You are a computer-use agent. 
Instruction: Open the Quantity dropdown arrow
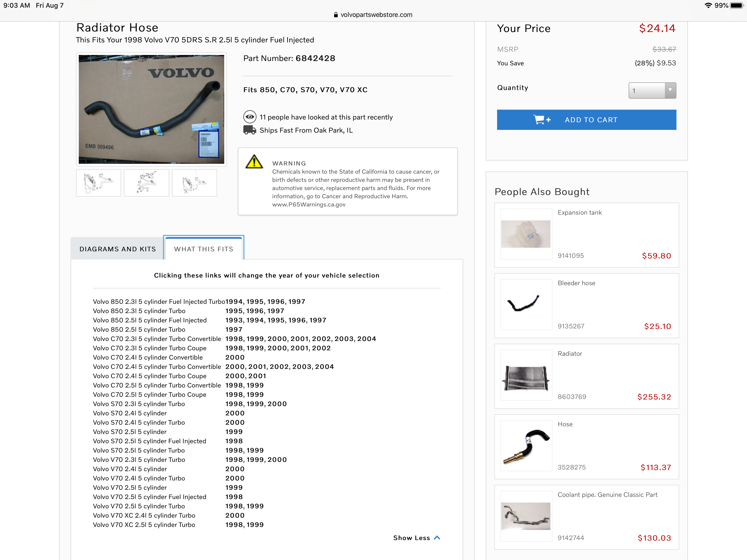point(670,90)
